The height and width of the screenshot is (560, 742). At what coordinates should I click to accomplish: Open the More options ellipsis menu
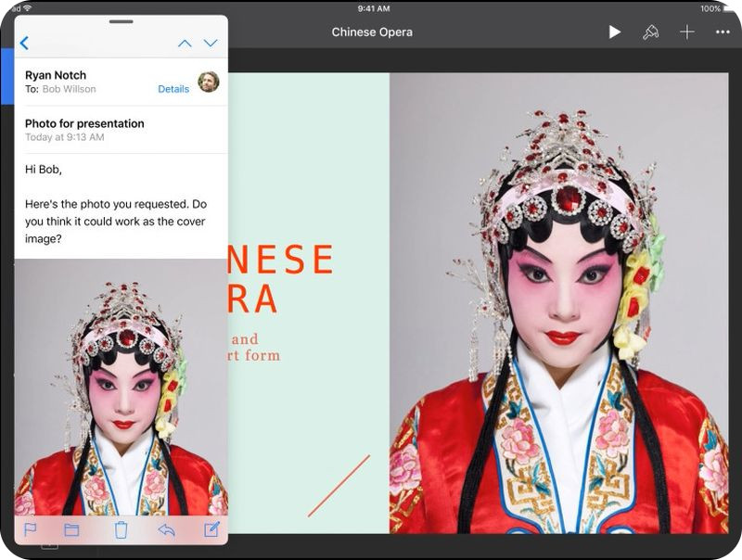[x=723, y=32]
